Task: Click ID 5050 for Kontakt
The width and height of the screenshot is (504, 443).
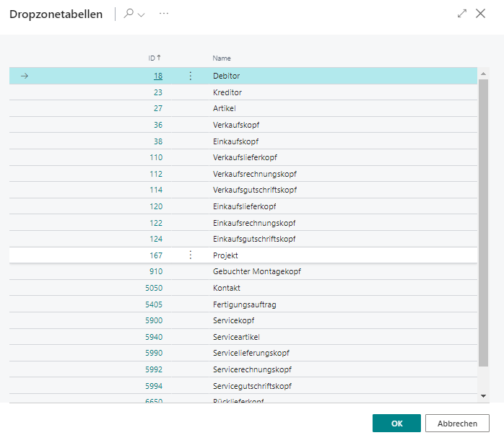Action: (154, 288)
